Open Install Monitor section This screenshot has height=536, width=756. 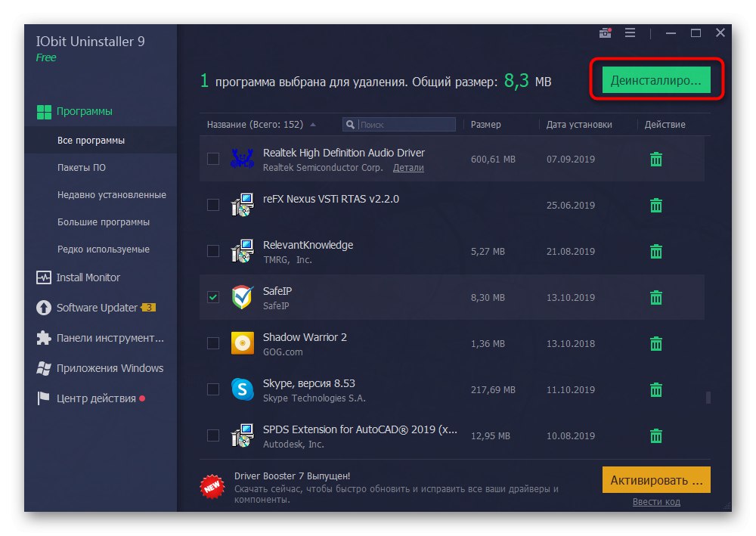click(x=88, y=277)
